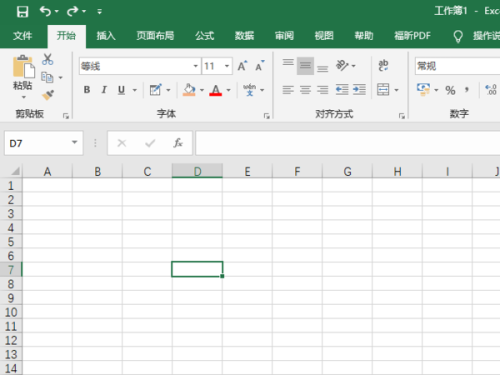Click the Decrease Font Size icon

tap(260, 66)
